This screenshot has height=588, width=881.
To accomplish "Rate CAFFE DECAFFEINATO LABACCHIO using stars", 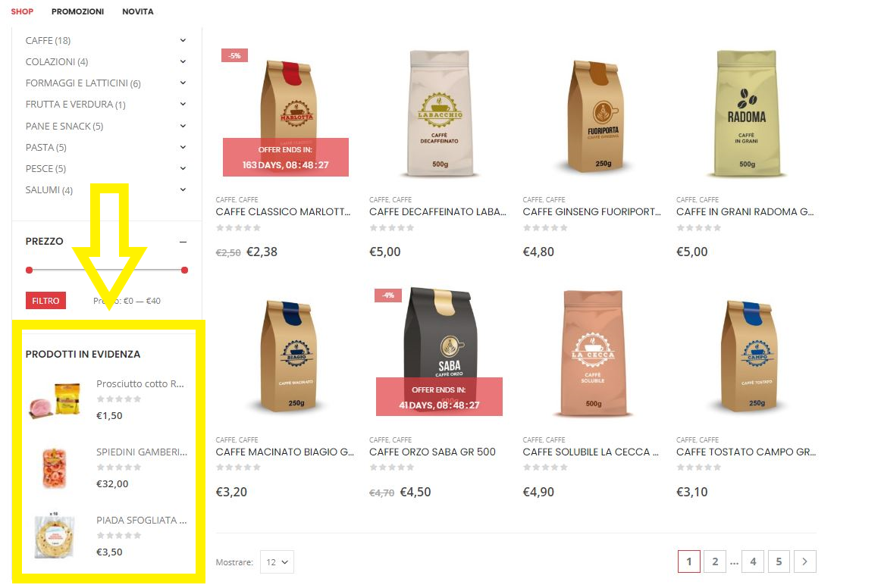I will pos(392,227).
